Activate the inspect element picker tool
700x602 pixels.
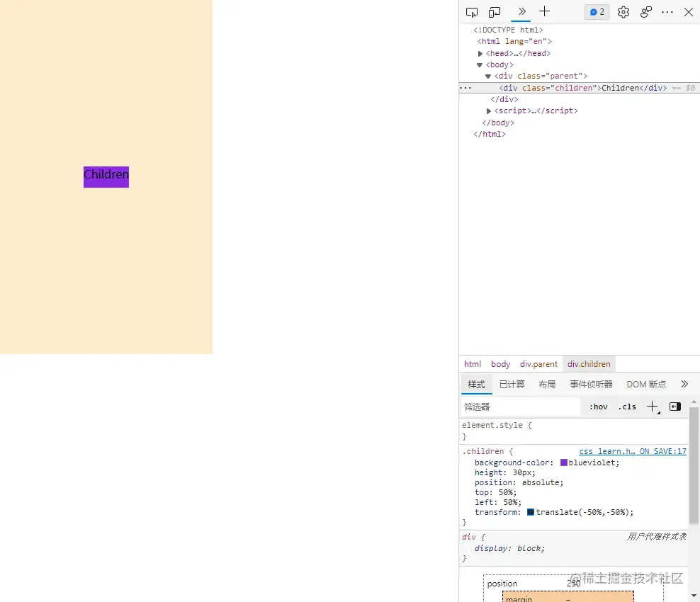click(471, 12)
